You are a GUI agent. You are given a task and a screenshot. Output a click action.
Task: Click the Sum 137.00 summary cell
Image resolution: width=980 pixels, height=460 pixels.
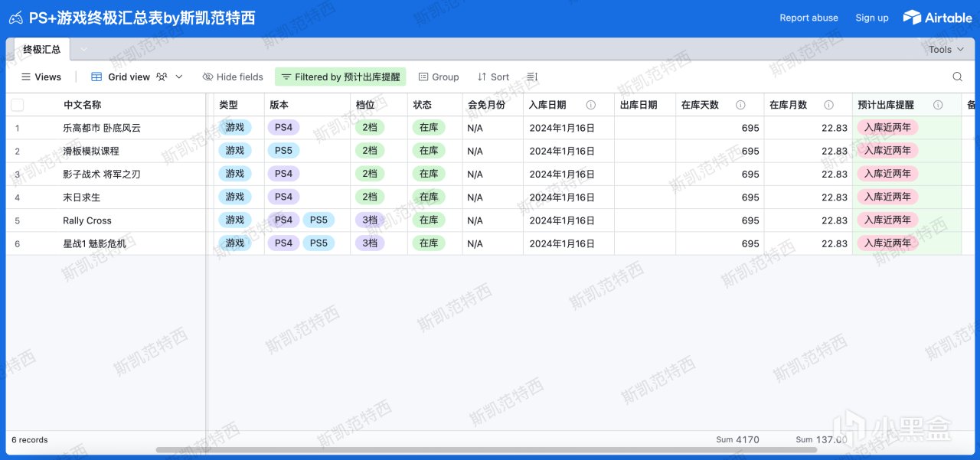pos(822,440)
